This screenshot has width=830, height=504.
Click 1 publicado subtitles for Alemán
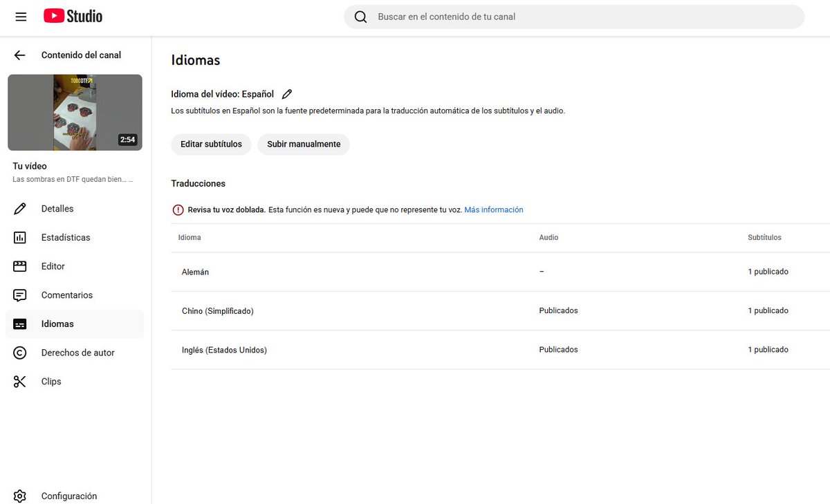point(768,272)
